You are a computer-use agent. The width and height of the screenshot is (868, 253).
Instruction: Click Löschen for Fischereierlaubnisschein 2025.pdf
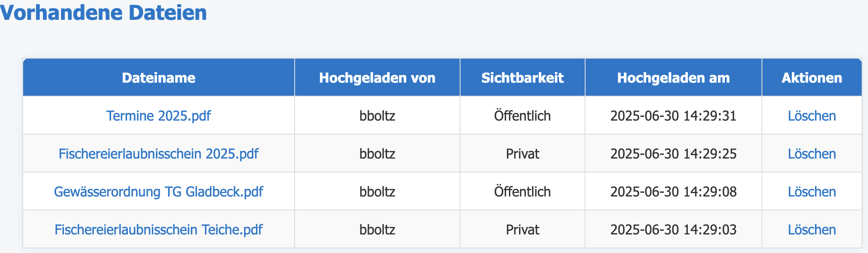[x=812, y=153]
